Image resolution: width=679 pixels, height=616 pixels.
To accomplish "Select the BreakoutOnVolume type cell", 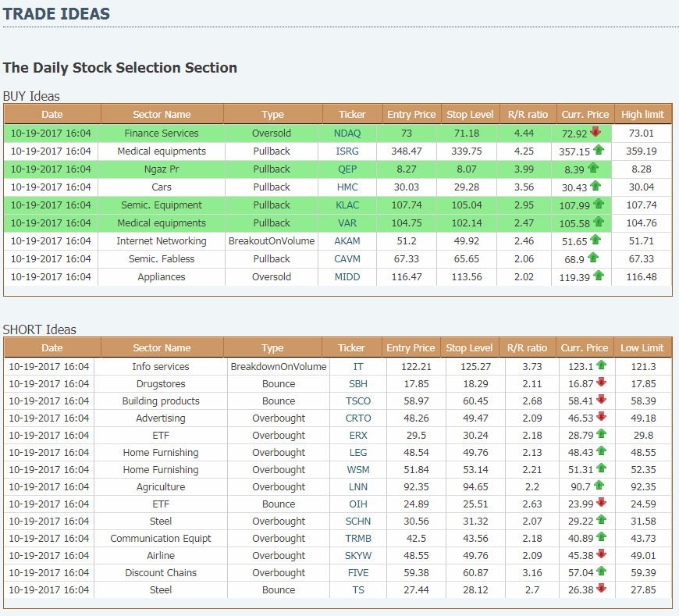I will click(272, 240).
